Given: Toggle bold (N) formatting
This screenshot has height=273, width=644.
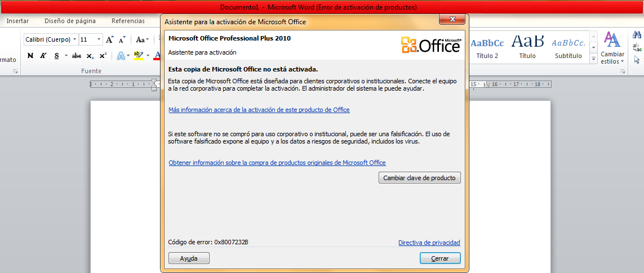Looking at the screenshot, I should 30,55.
